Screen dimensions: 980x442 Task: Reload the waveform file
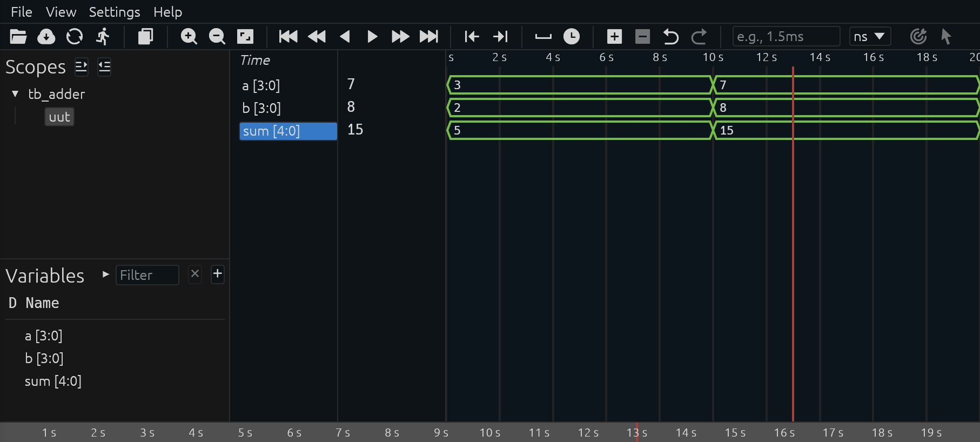click(75, 37)
